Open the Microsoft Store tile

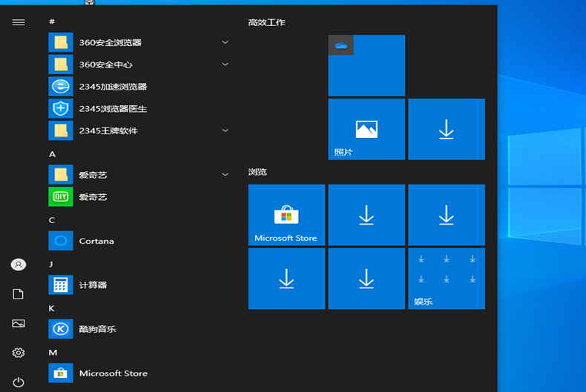[286, 215]
